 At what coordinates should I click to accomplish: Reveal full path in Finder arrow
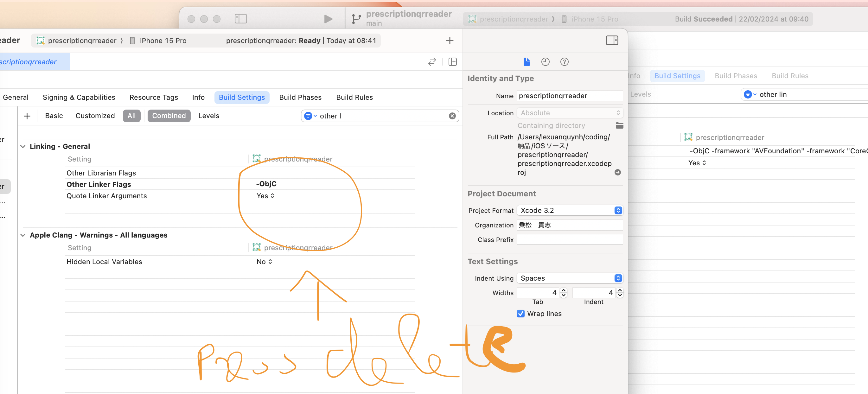click(617, 172)
